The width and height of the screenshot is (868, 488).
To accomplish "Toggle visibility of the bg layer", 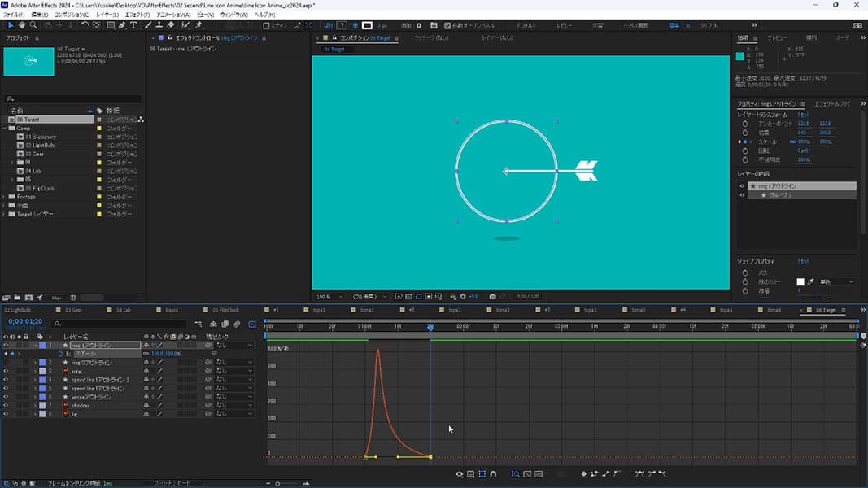I will (6, 414).
